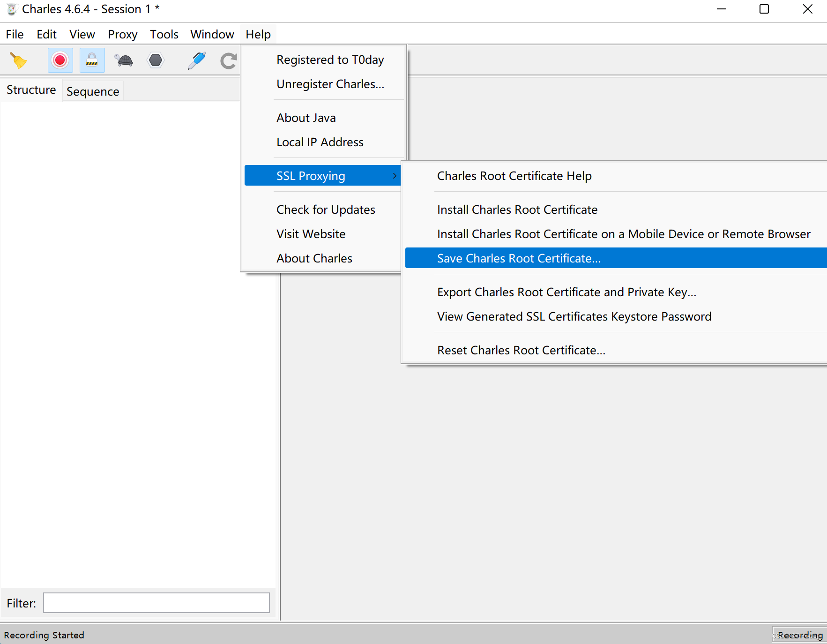The width and height of the screenshot is (827, 644).
Task: Toggle the turtle throttling icon
Action: coord(124,60)
